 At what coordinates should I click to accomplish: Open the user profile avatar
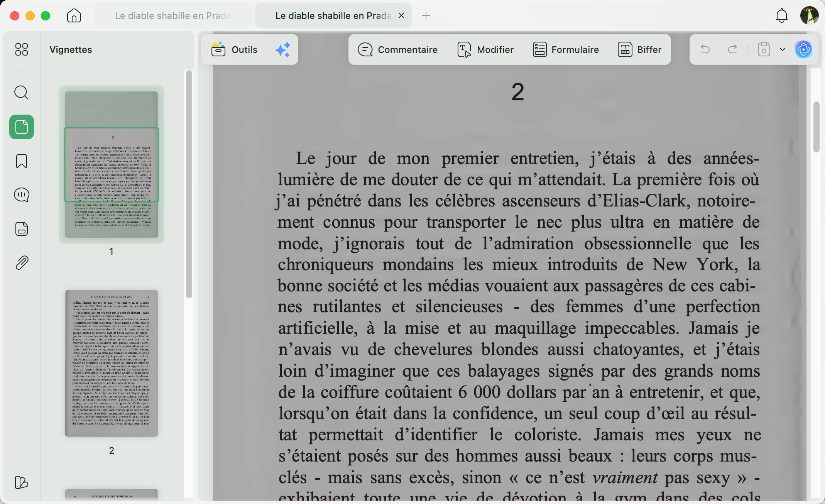[809, 15]
